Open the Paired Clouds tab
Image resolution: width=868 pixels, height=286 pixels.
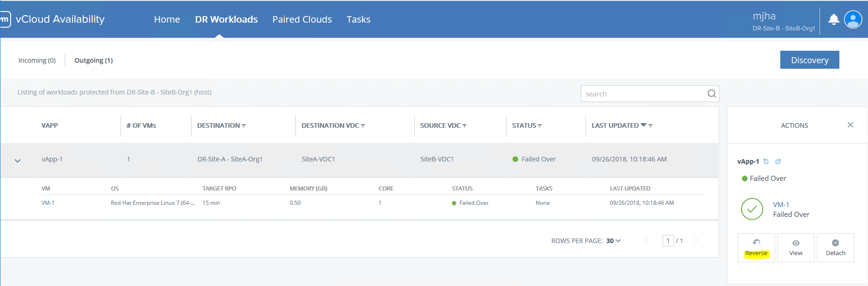[x=302, y=19]
